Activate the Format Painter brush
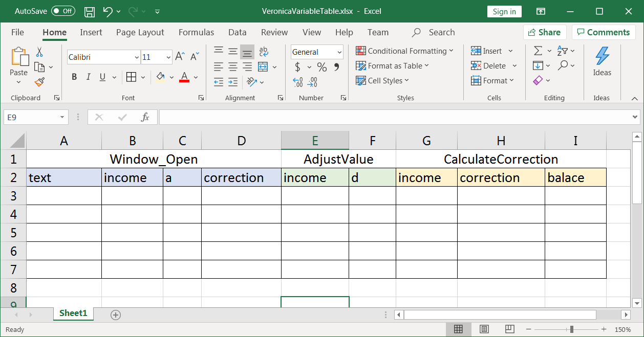The width and height of the screenshot is (644, 337). coord(39,82)
